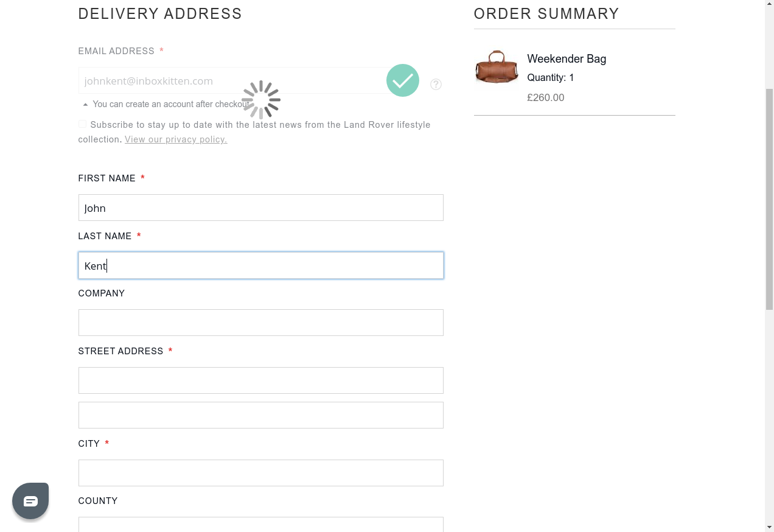Click the County input field
Screen dimensions: 774x532
[x=260, y=525]
